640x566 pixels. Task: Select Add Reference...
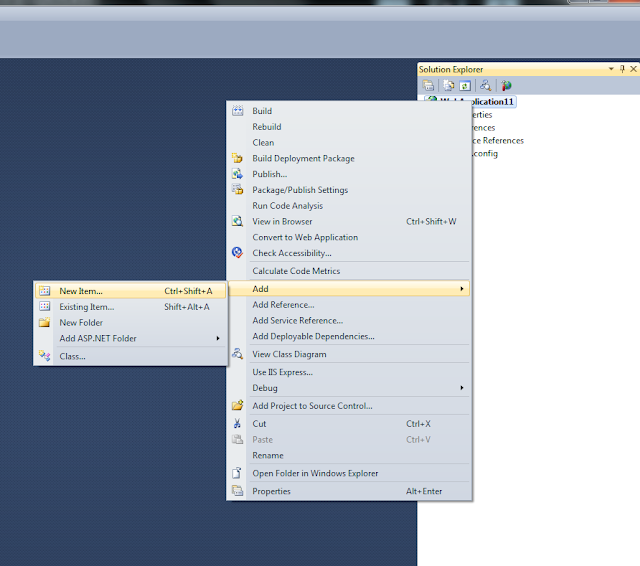click(349, 305)
